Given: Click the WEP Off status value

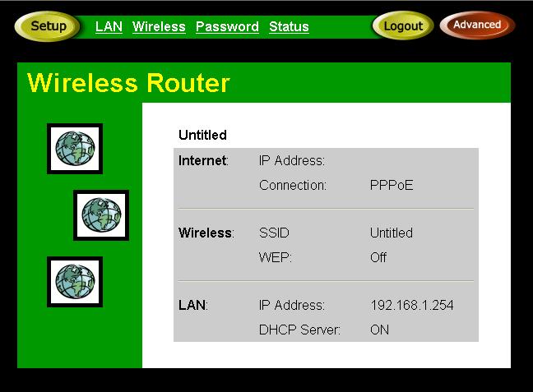Looking at the screenshot, I should point(378,257).
